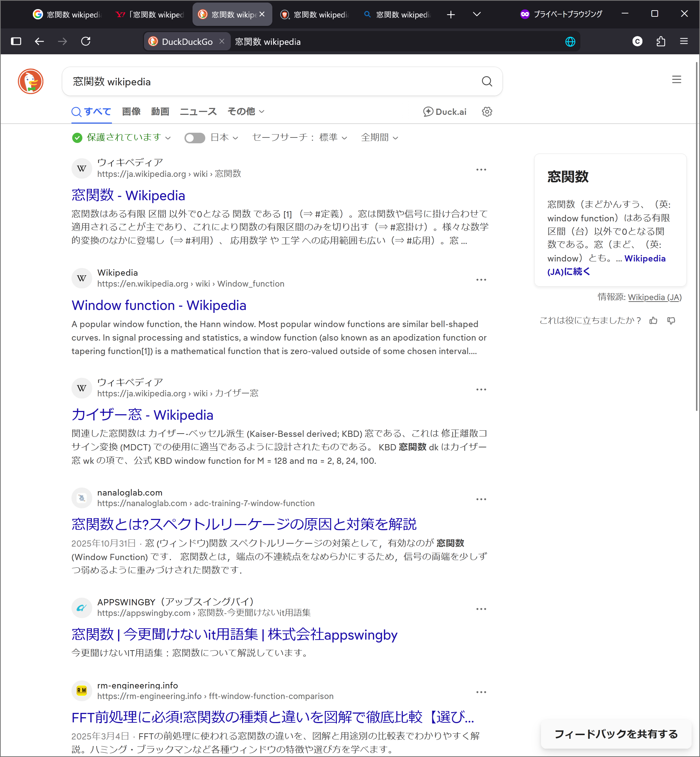
Task: Open search settings gear icon
Action: (487, 112)
